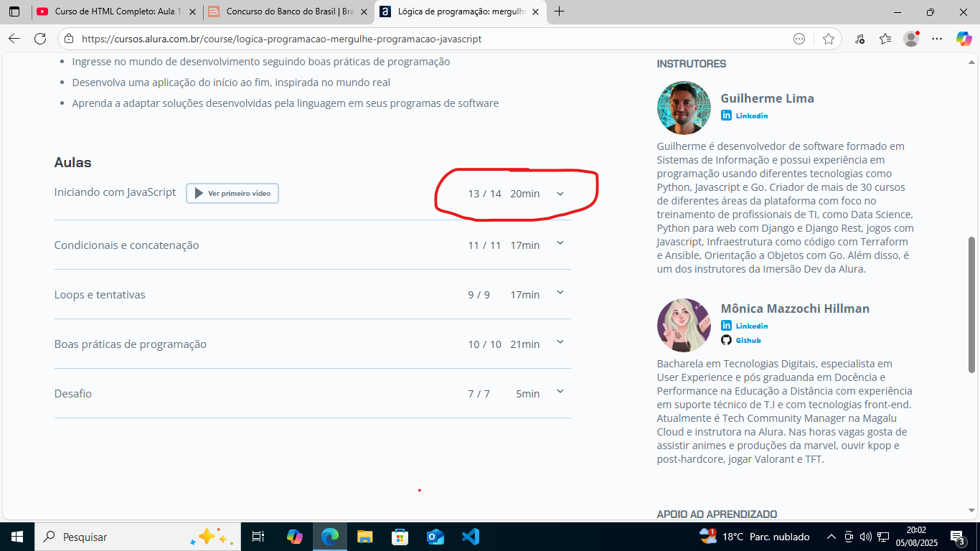The image size is (980, 551).
Task: Click the site information lock icon
Action: [69, 39]
